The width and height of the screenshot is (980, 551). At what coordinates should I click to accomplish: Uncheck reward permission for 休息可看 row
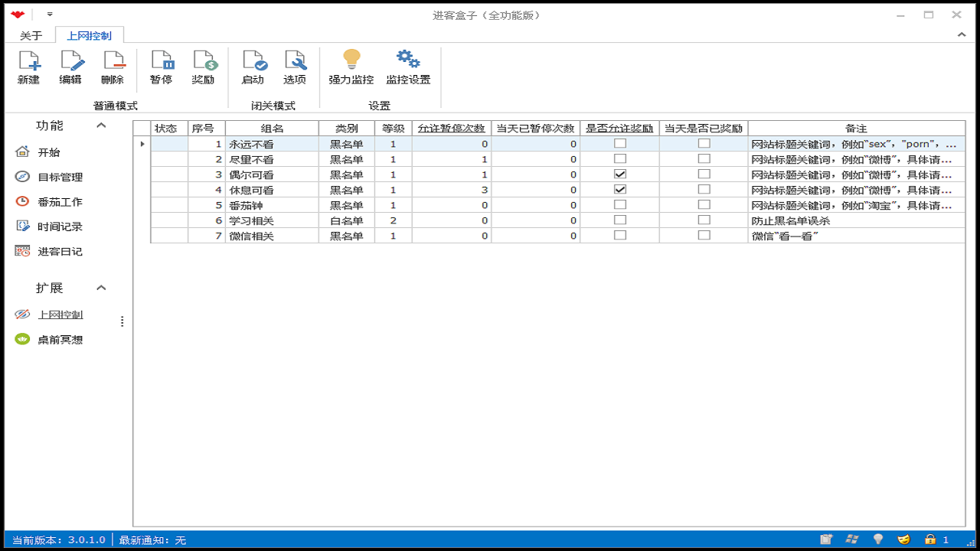tap(620, 190)
